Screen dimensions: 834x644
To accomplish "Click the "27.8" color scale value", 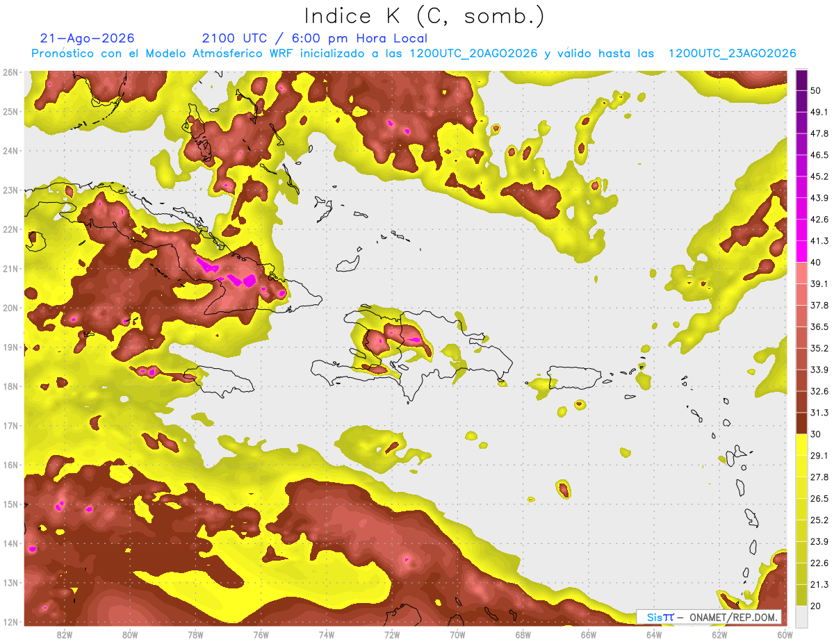I will pyautogui.click(x=819, y=477).
